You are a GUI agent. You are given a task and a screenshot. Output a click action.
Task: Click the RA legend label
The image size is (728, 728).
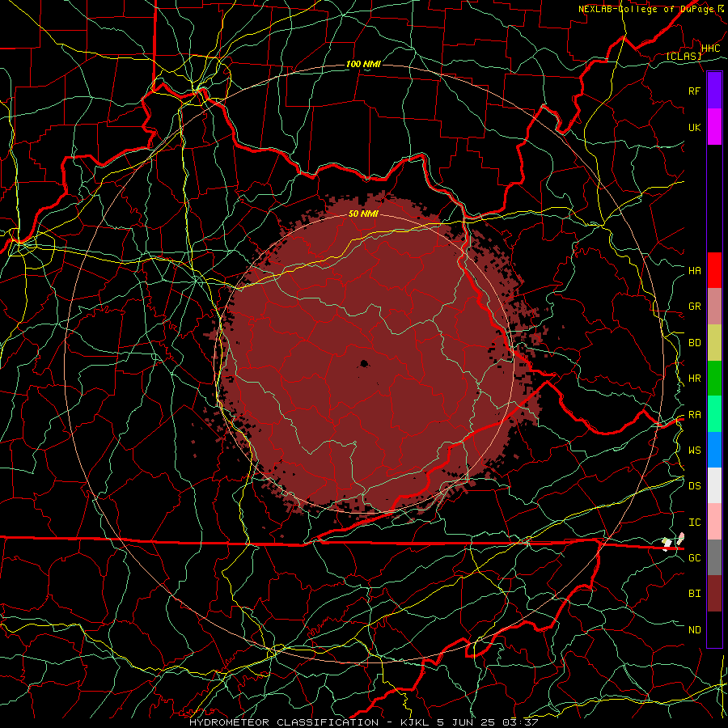point(694,415)
